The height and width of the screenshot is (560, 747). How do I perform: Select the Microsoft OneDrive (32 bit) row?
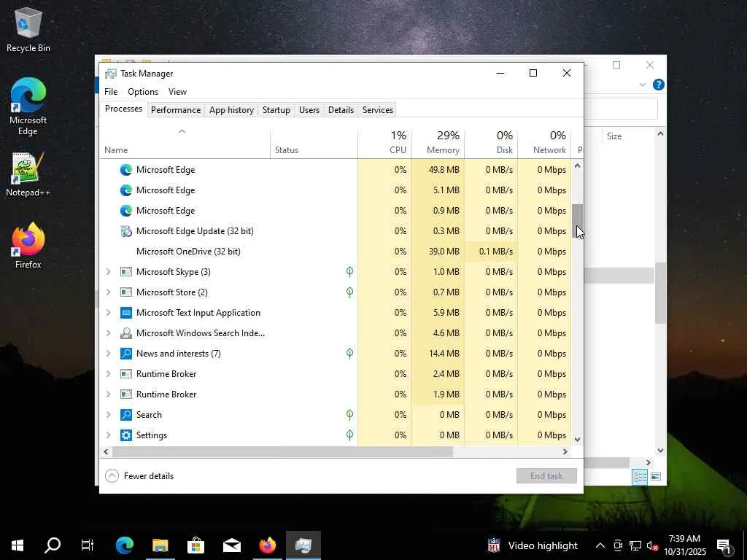[x=336, y=252]
